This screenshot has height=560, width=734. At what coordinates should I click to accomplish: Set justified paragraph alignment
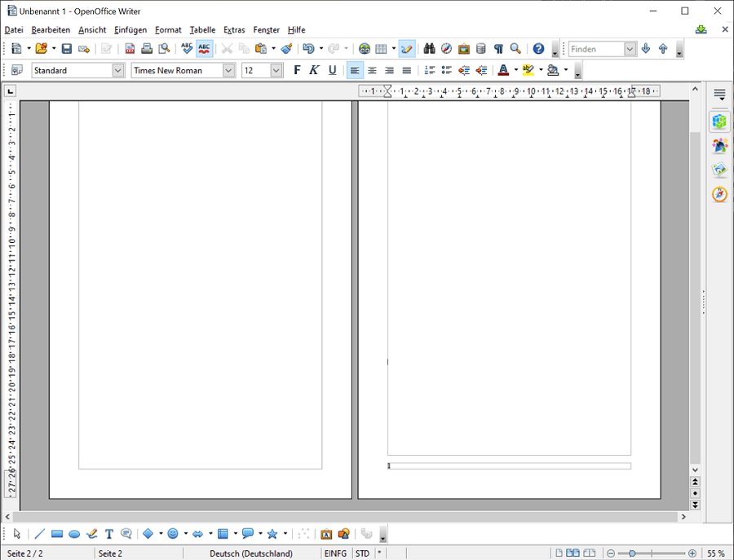[407, 70]
